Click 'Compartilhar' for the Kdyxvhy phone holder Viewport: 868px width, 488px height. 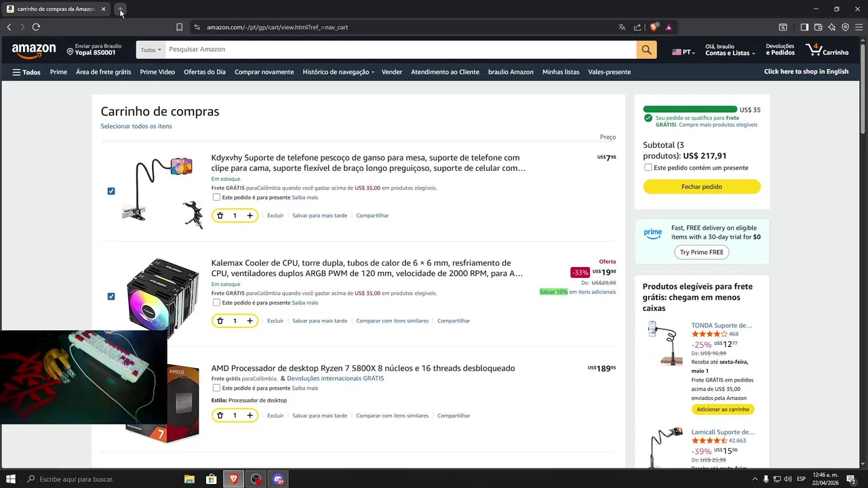[x=372, y=216]
